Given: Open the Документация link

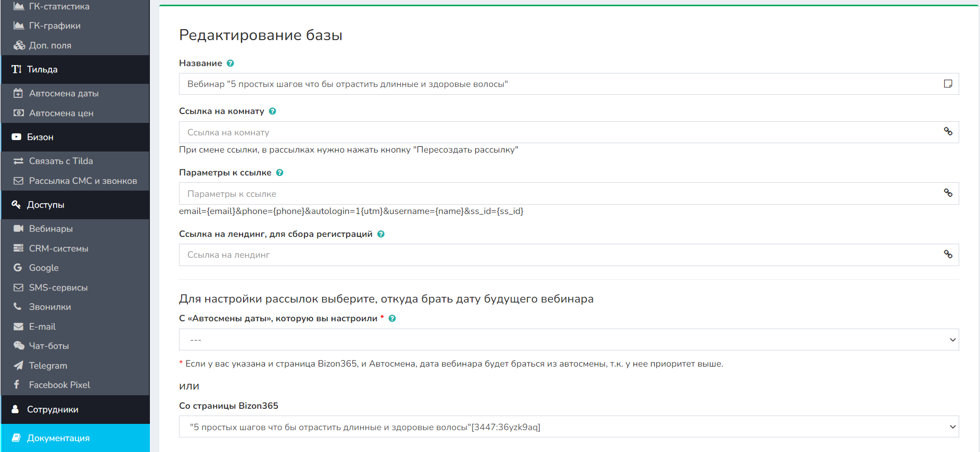Looking at the screenshot, I should click(58, 438).
